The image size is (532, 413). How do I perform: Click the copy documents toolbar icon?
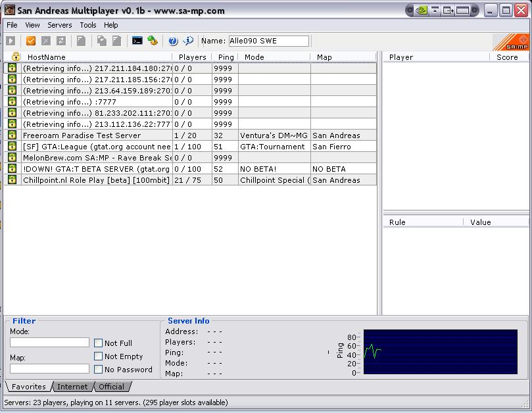click(x=101, y=41)
